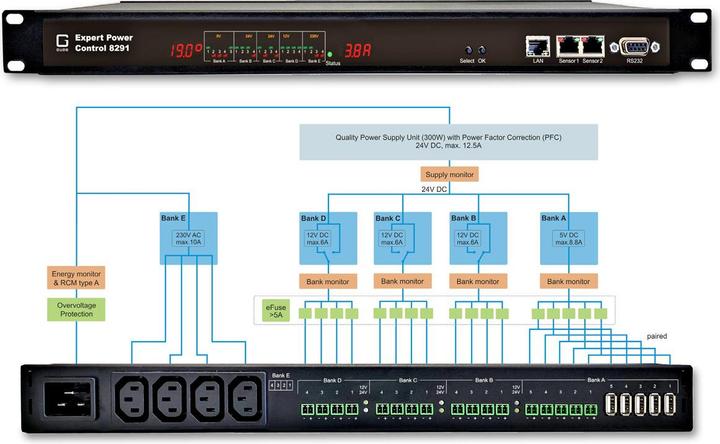
Task: Click the rear panel "Bank C" label
Action: (408, 381)
